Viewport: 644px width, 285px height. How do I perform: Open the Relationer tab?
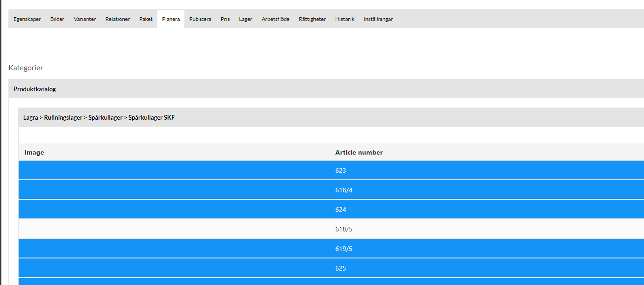click(117, 19)
